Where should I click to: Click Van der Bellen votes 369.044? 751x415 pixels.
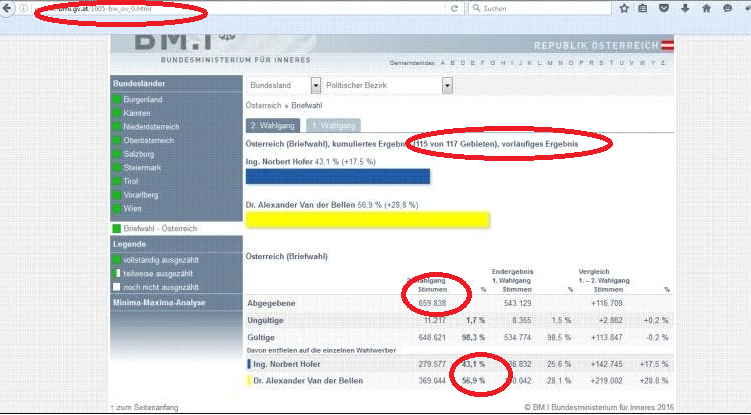click(432, 381)
